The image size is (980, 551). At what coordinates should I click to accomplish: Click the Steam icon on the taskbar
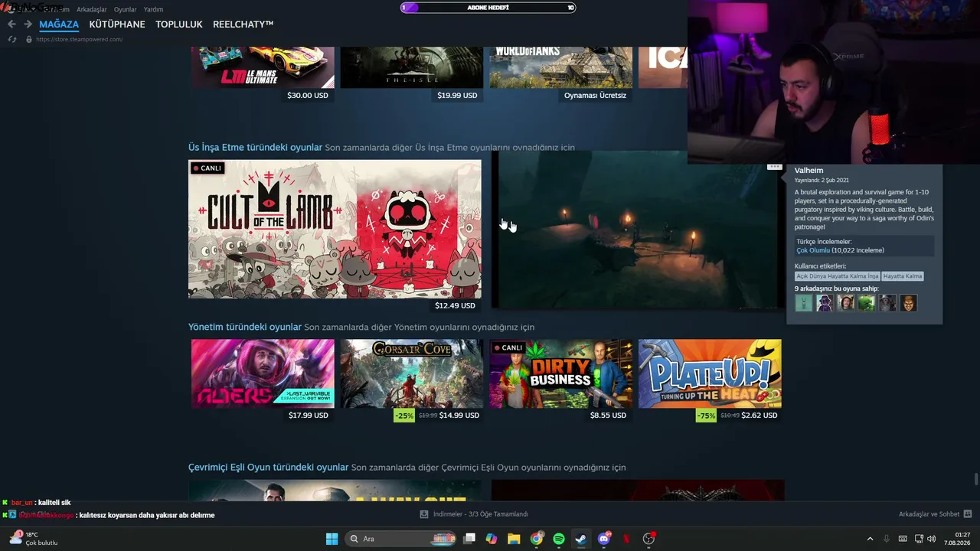pos(581,539)
